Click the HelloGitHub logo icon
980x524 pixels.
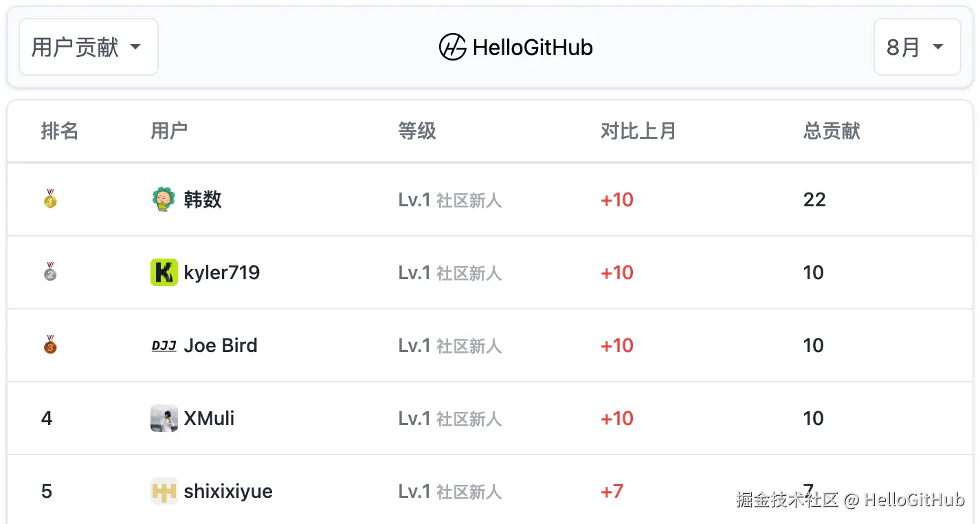coord(453,47)
